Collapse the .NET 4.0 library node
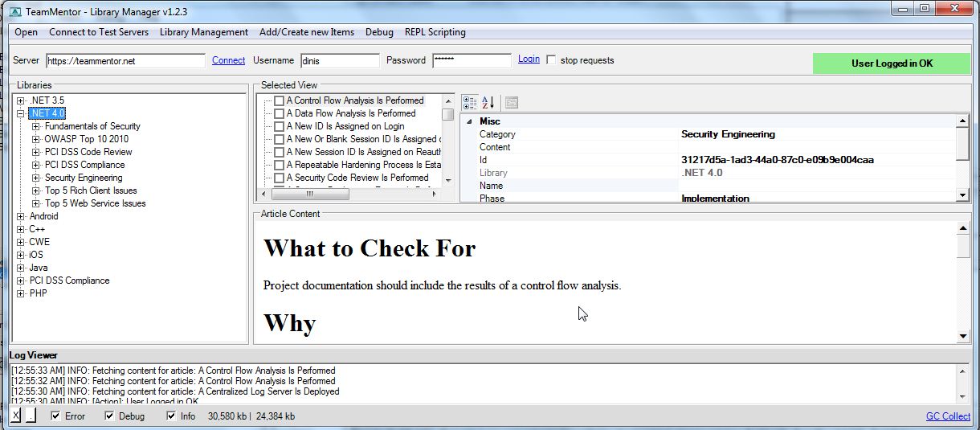This screenshot has width=980, height=430. click(x=21, y=113)
